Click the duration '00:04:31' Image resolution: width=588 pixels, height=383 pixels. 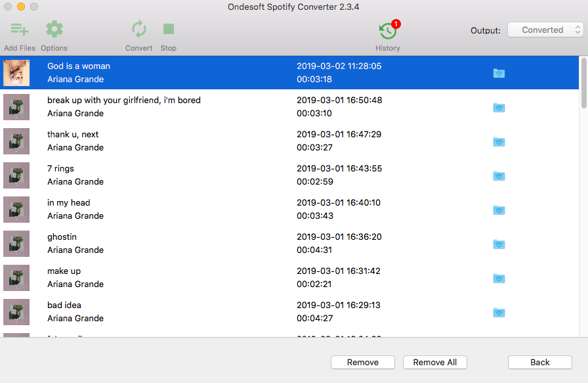pyautogui.click(x=314, y=250)
